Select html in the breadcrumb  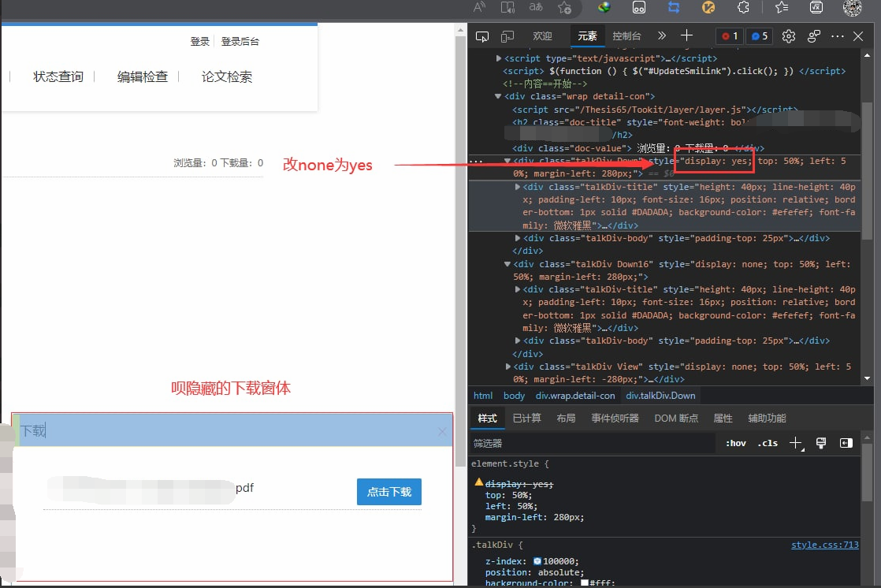pyautogui.click(x=482, y=396)
